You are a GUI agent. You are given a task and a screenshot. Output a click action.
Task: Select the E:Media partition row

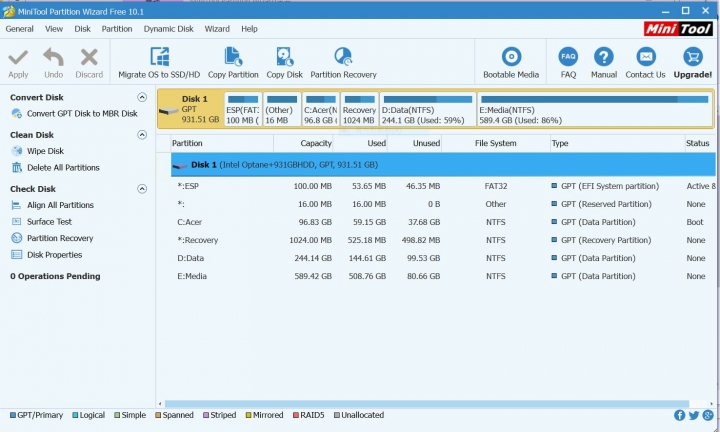[x=443, y=276]
